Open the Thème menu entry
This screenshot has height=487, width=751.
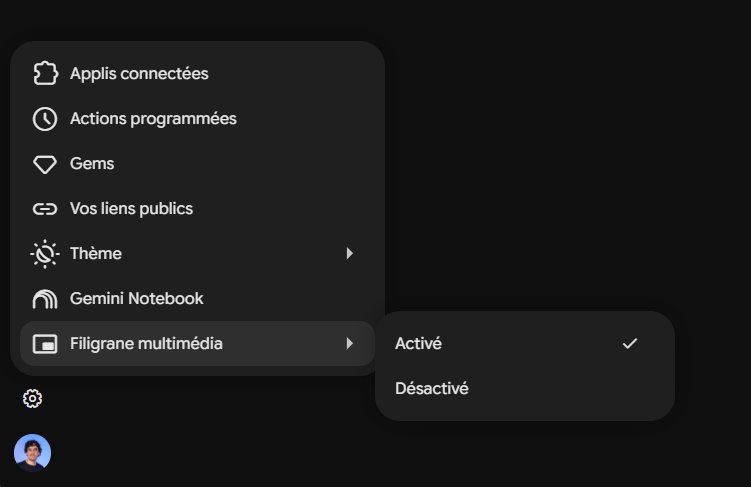tap(197, 253)
